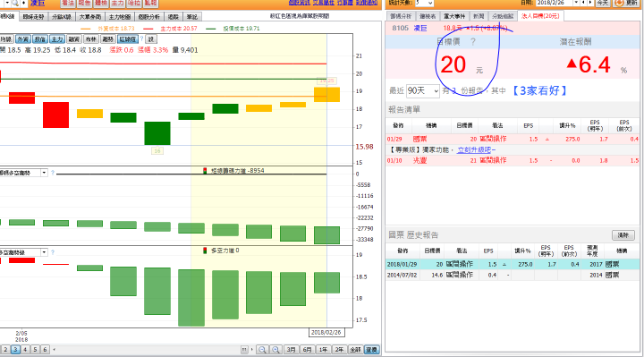The height and width of the screenshot is (357, 644).
Task: Open the 哈拉 discussion button
Action: click(x=134, y=4)
